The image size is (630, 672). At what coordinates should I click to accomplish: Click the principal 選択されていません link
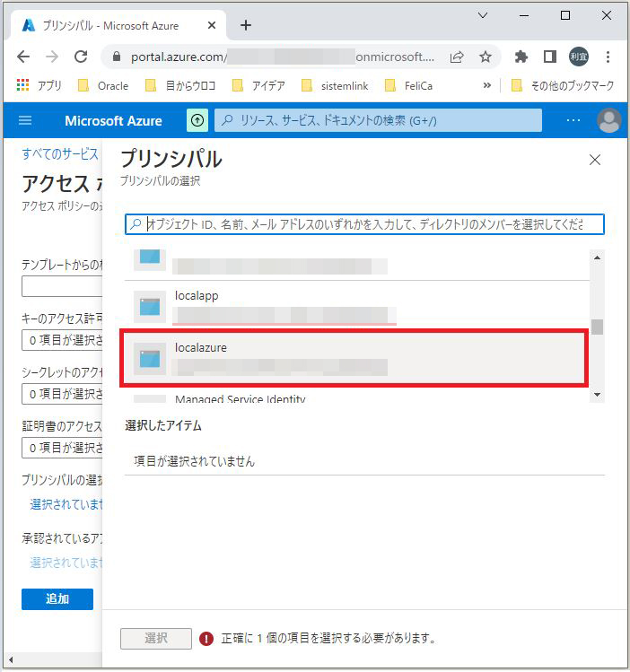66,504
